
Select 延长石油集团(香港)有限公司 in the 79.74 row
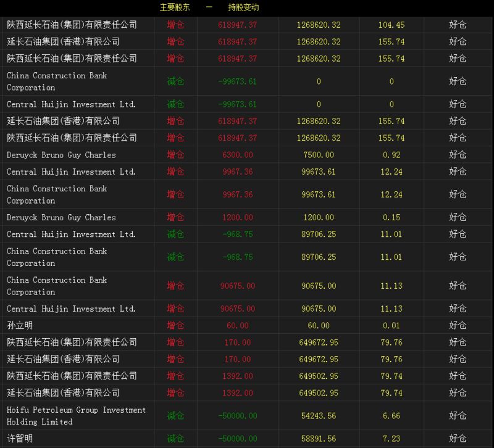point(63,393)
